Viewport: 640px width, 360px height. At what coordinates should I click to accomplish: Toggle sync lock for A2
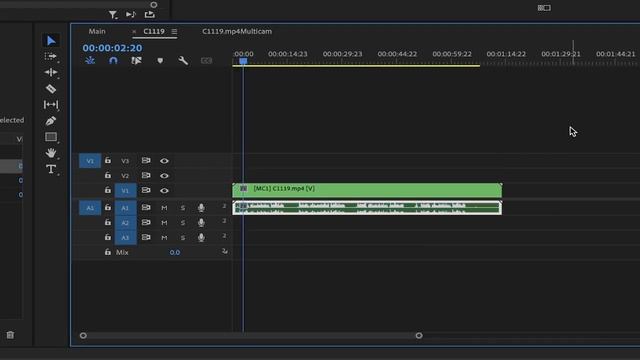pyautogui.click(x=146, y=222)
